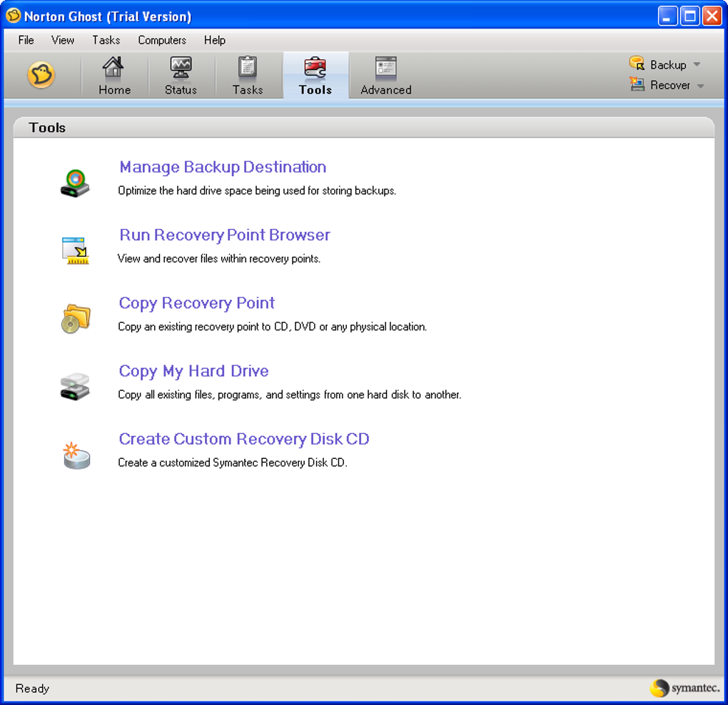
Task: Open the File menu
Action: click(26, 41)
